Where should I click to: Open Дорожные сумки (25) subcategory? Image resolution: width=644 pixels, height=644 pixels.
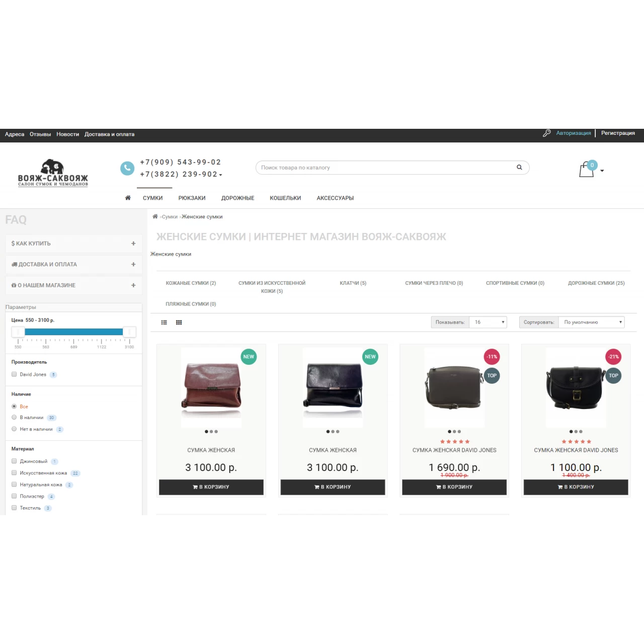point(596,283)
